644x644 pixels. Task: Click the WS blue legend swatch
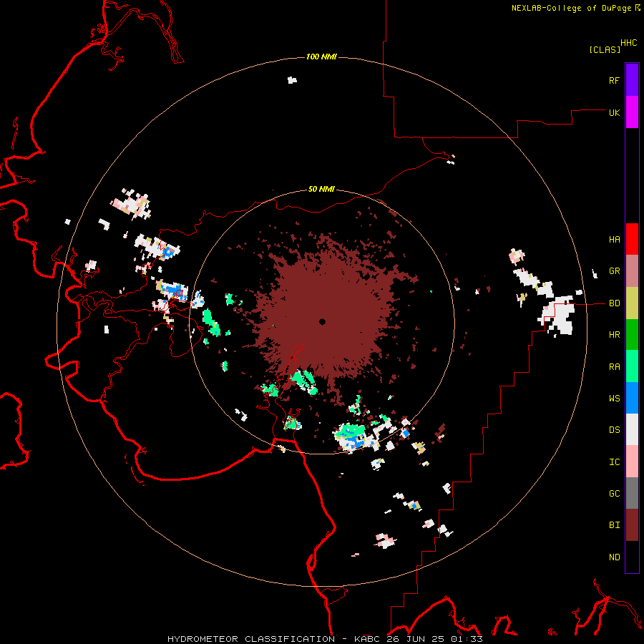632,398
